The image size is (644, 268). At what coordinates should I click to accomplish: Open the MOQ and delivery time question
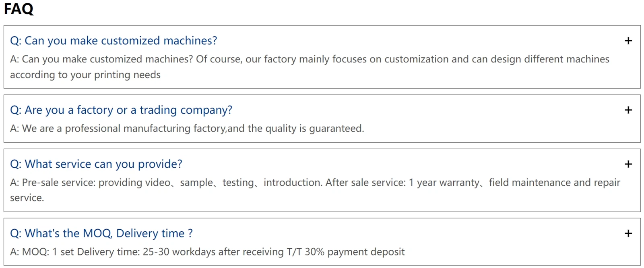click(x=101, y=233)
